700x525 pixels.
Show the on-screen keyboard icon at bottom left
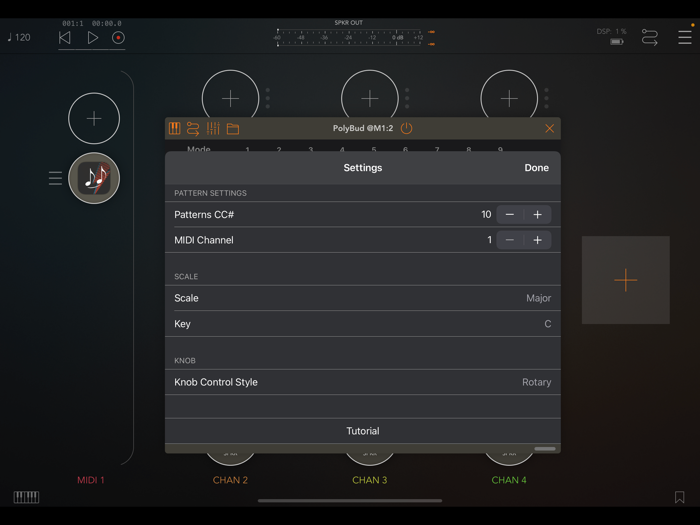pos(26,497)
